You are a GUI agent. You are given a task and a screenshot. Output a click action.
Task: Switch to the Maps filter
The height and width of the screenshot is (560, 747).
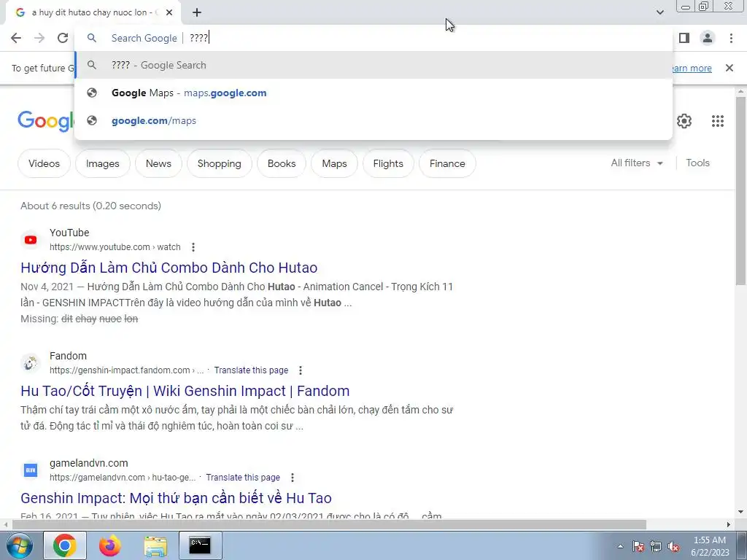pos(334,163)
